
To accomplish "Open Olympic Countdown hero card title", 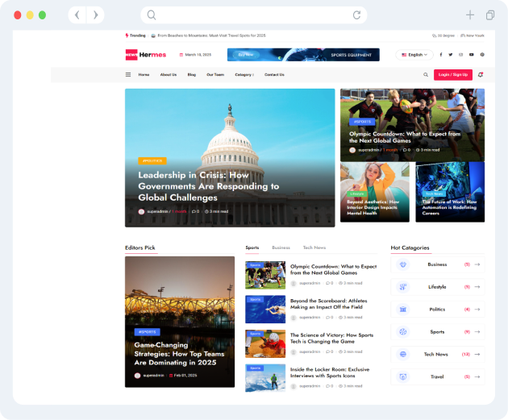I will point(405,137).
